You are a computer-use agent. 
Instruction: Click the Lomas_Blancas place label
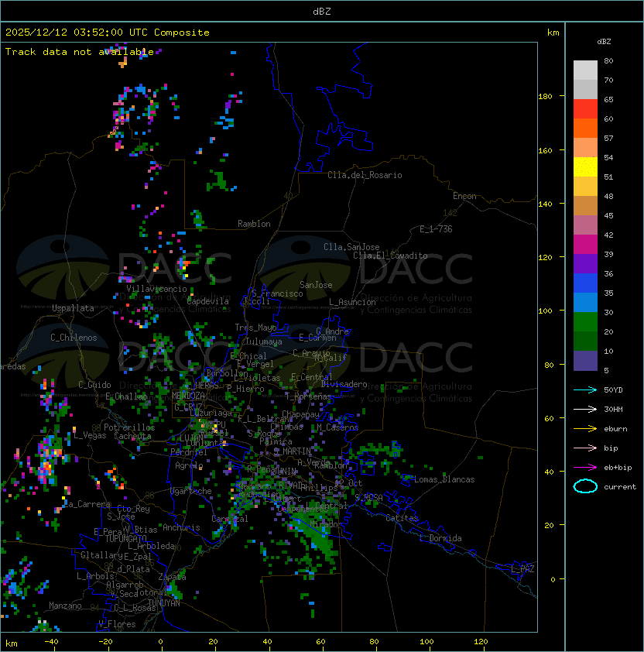444,479
